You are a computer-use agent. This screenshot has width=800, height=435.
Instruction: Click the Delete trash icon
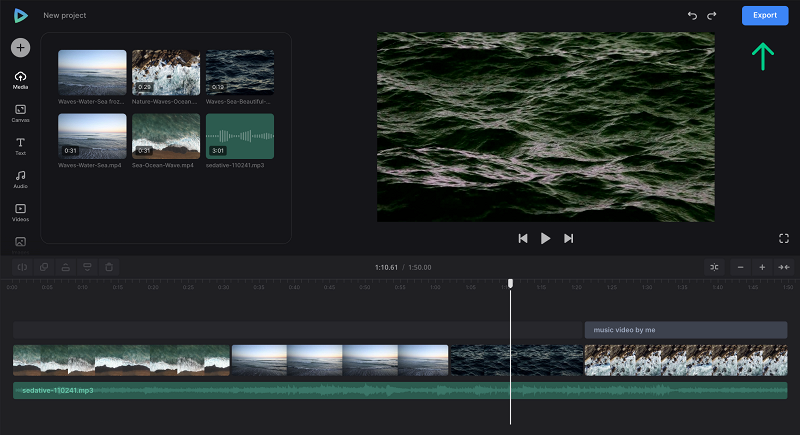point(109,267)
